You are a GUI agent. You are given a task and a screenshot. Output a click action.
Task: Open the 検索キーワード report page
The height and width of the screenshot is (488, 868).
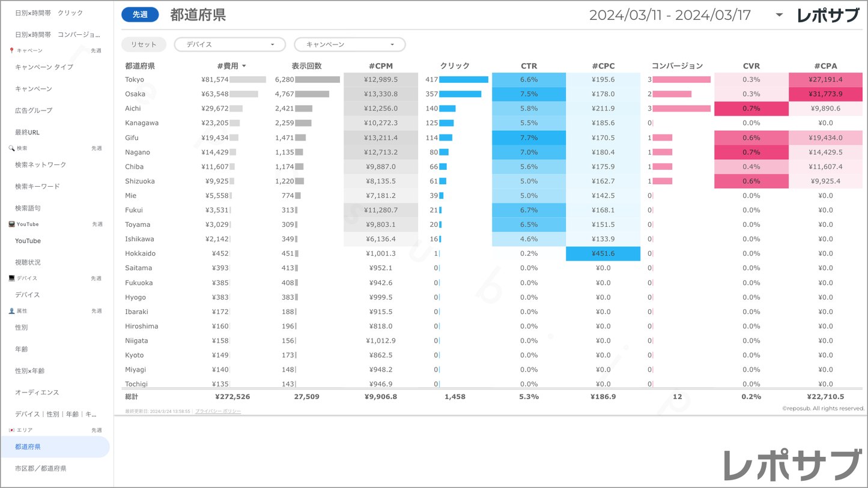tap(37, 187)
